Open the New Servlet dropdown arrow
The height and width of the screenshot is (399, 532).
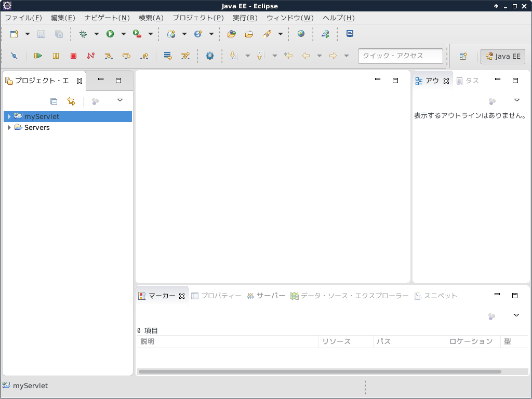tap(211, 34)
